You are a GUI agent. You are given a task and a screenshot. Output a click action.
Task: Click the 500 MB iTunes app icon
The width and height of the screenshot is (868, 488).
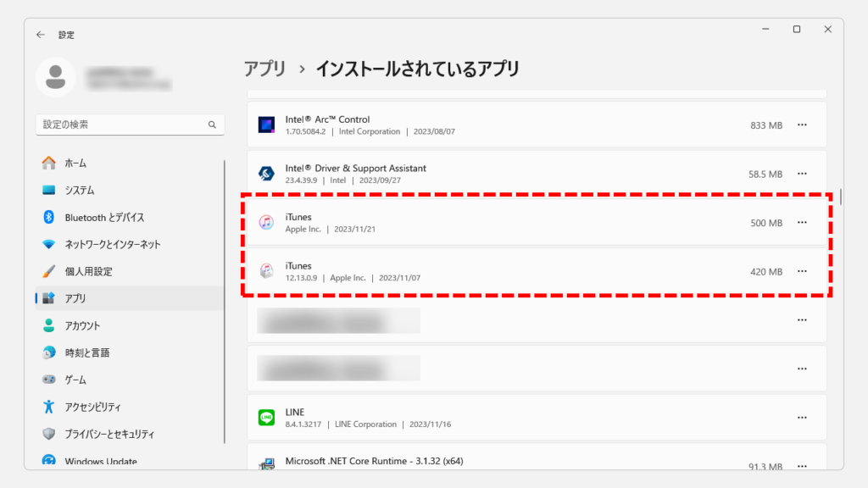point(266,223)
